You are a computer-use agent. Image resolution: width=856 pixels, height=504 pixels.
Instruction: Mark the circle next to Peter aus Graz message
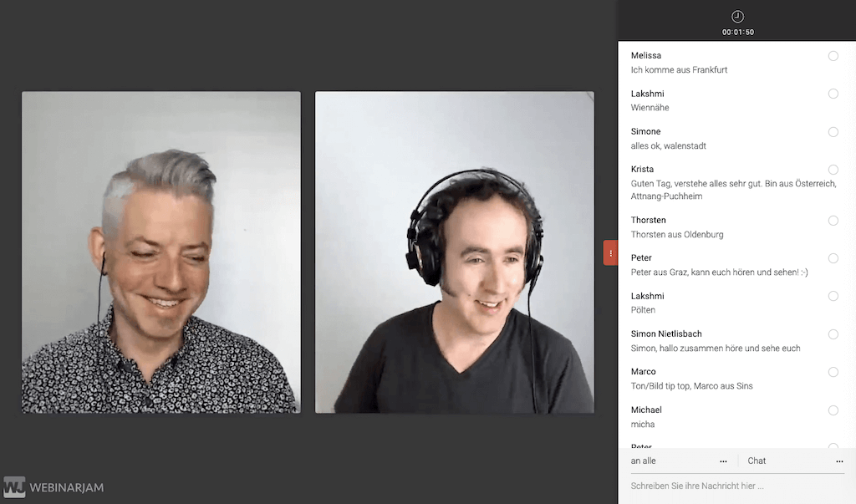click(x=833, y=258)
